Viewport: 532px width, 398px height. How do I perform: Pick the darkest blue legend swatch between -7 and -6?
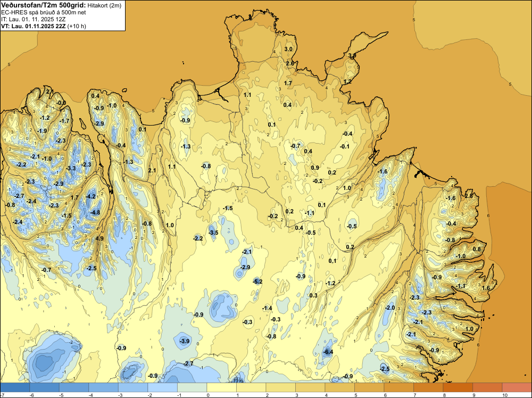[x=15, y=387]
